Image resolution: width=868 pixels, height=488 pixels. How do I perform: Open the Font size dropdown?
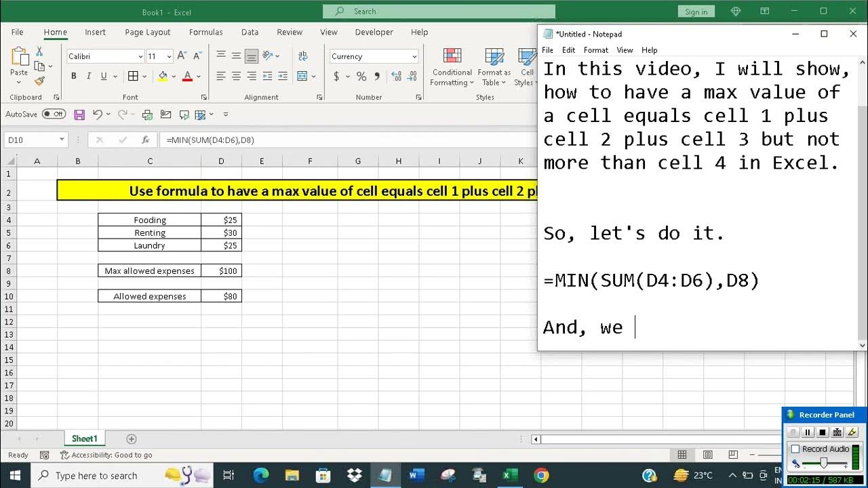pyautogui.click(x=169, y=57)
